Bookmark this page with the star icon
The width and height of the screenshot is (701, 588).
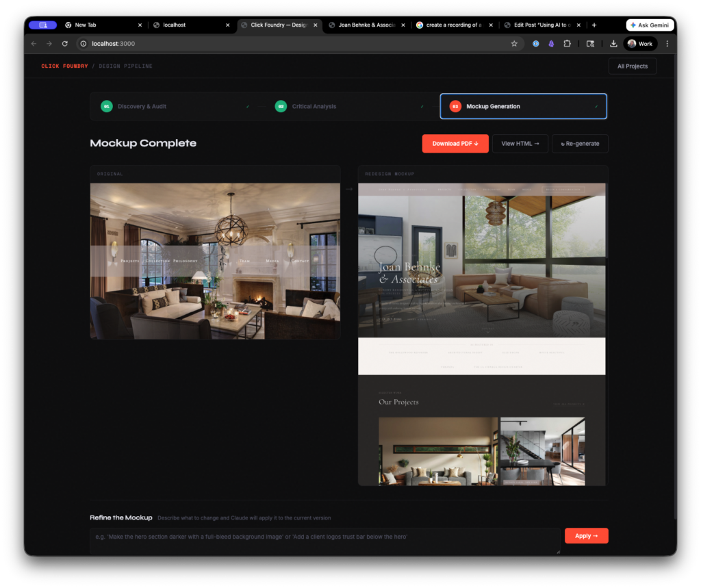[514, 44]
